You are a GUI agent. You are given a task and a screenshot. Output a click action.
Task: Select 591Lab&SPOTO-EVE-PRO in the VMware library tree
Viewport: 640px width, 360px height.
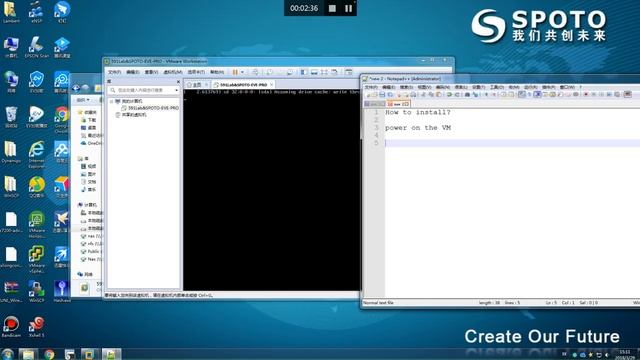coord(150,108)
